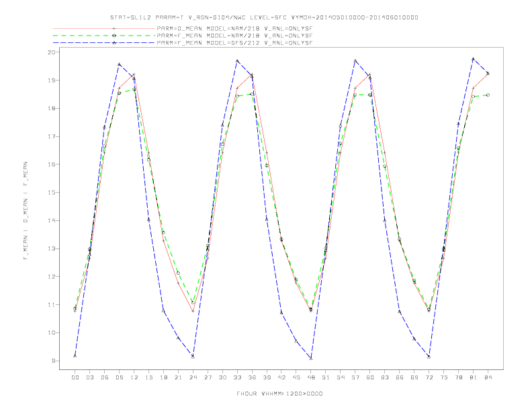Image resolution: width=532 pixels, height=411 pixels.
Task: Click x-axis tick label 75
Action: pos(444,377)
